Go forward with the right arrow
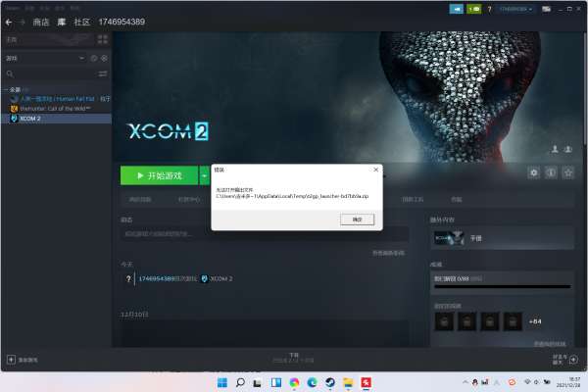This screenshot has width=588, height=392. (x=22, y=23)
